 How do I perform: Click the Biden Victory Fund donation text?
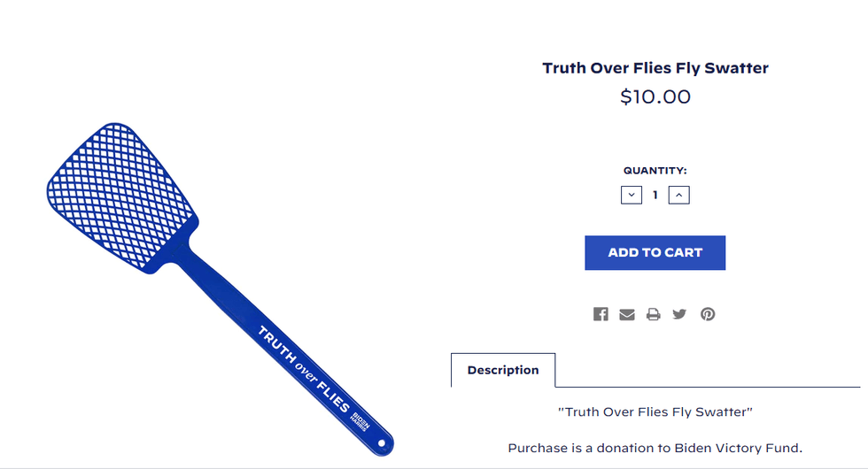[655, 448]
